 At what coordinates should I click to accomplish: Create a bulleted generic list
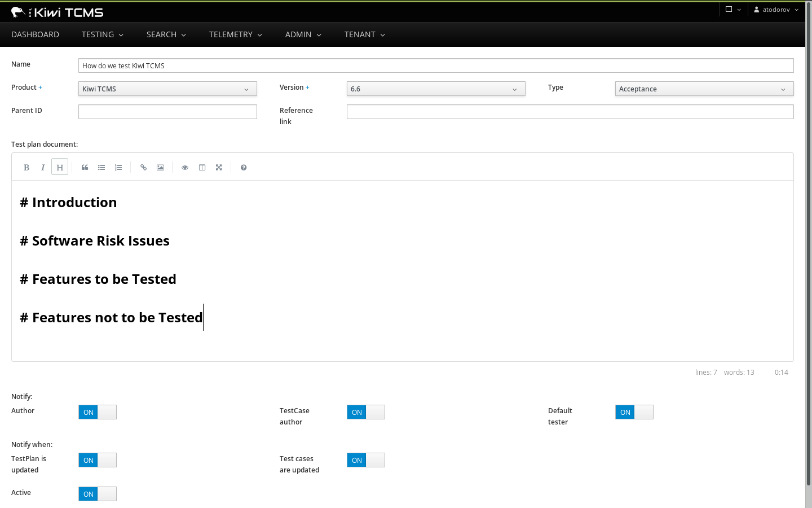[x=101, y=167]
